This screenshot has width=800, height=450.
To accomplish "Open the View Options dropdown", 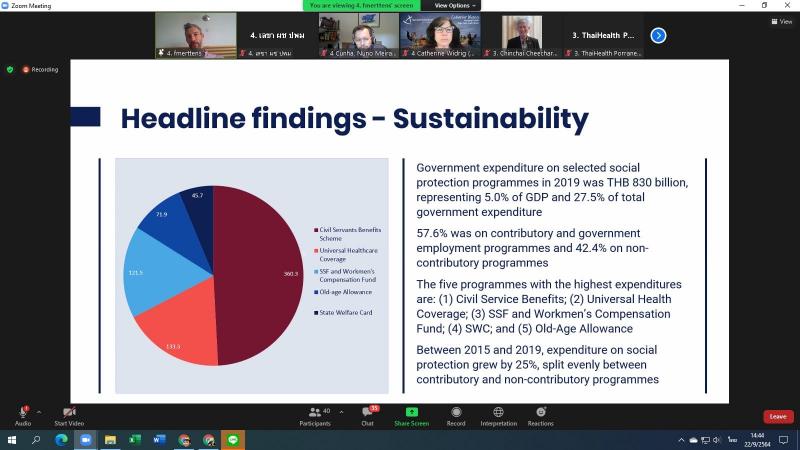I will coord(455,6).
